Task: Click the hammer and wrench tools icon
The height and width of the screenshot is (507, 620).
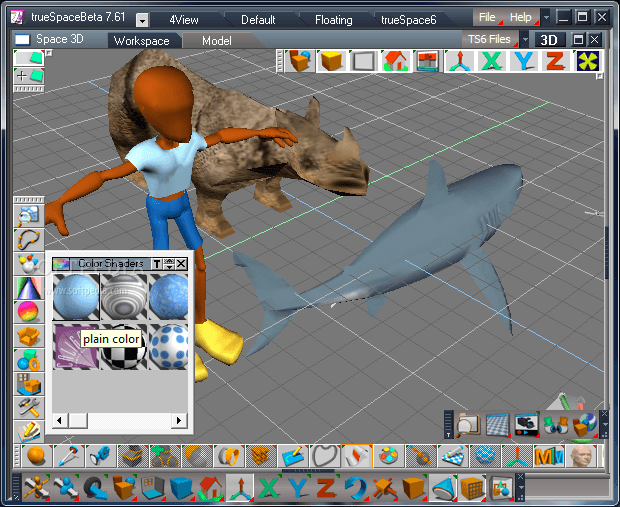Action: (29, 407)
